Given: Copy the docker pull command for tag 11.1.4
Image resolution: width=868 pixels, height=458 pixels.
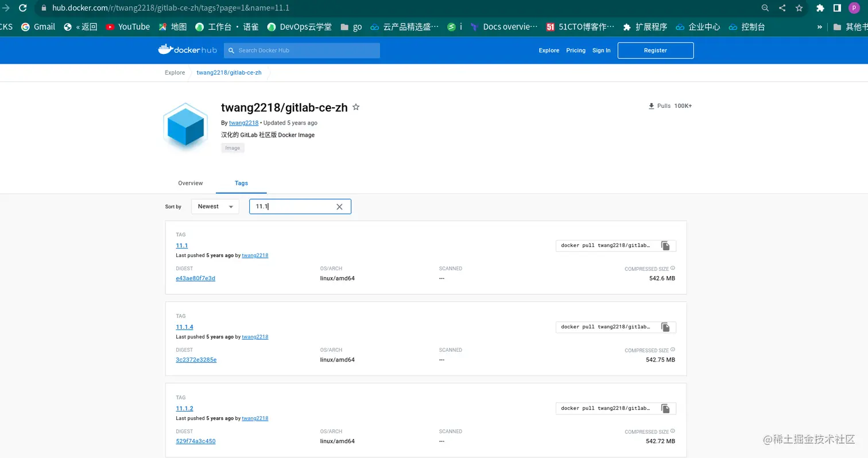Looking at the screenshot, I should coord(665,327).
